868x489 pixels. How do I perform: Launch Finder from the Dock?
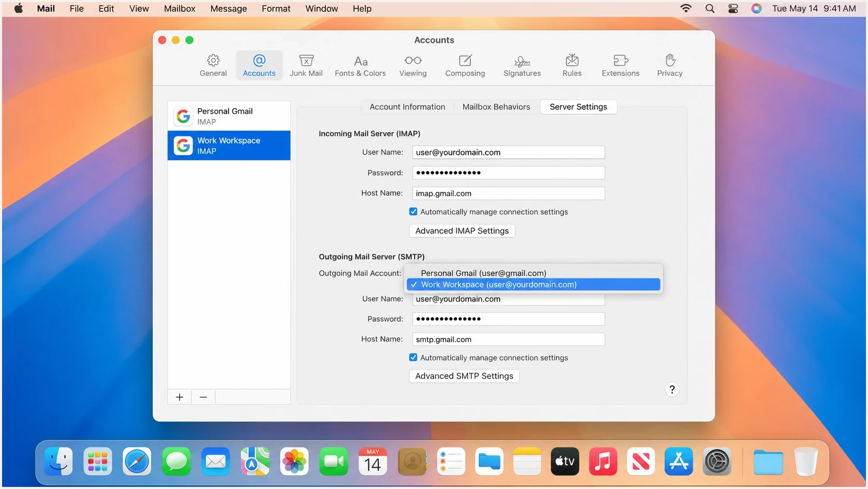59,461
